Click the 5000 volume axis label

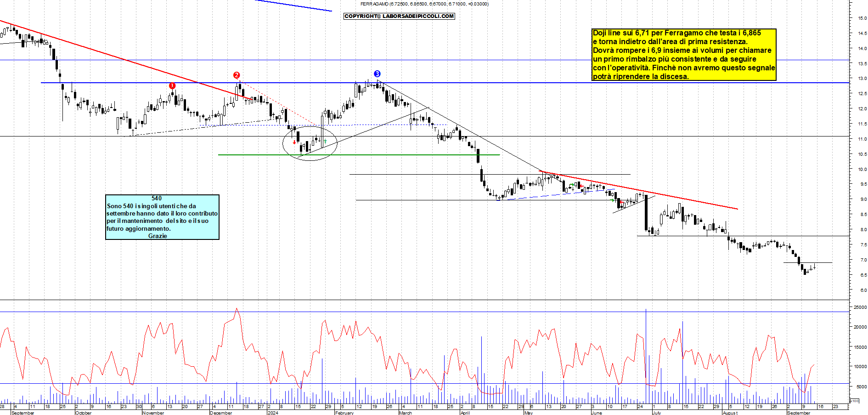tap(862, 387)
